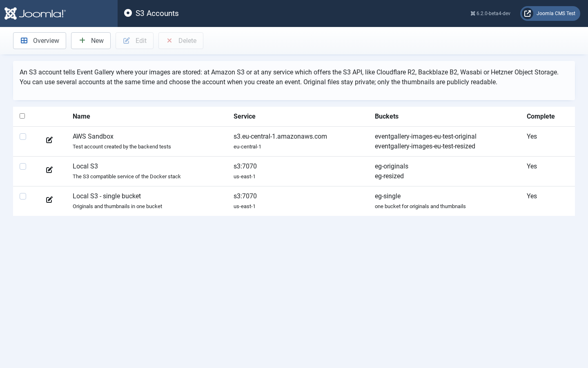
Task: Check the Local S3 - single bucket checkbox
Action: 23,196
